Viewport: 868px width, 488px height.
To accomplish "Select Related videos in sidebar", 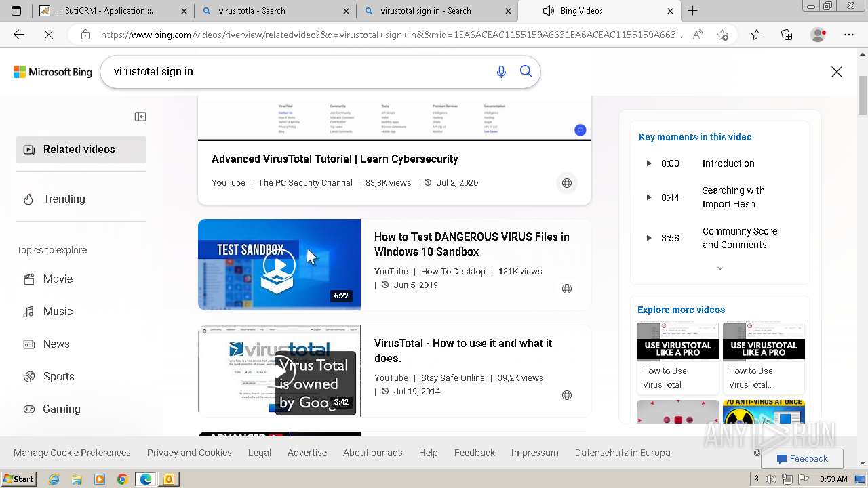I will click(x=81, y=150).
